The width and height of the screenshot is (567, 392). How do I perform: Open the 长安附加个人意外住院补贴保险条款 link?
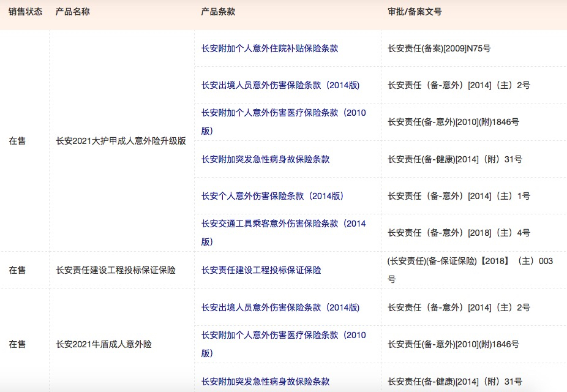tap(269, 48)
